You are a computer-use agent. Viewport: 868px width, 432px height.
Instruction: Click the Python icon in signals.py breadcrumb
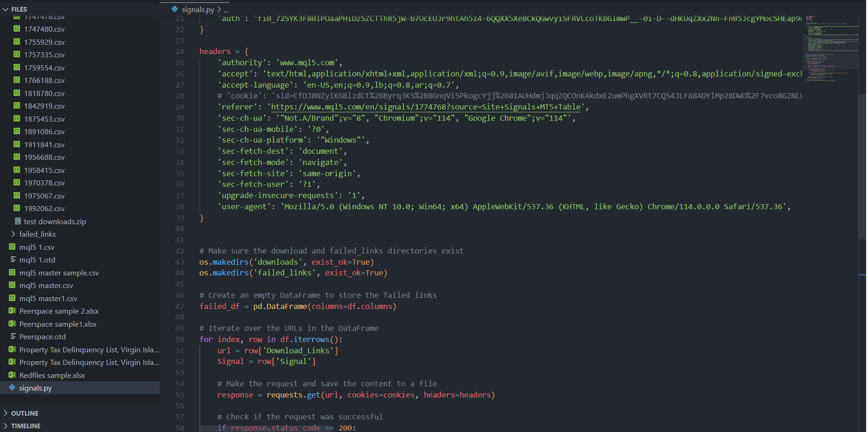click(175, 9)
